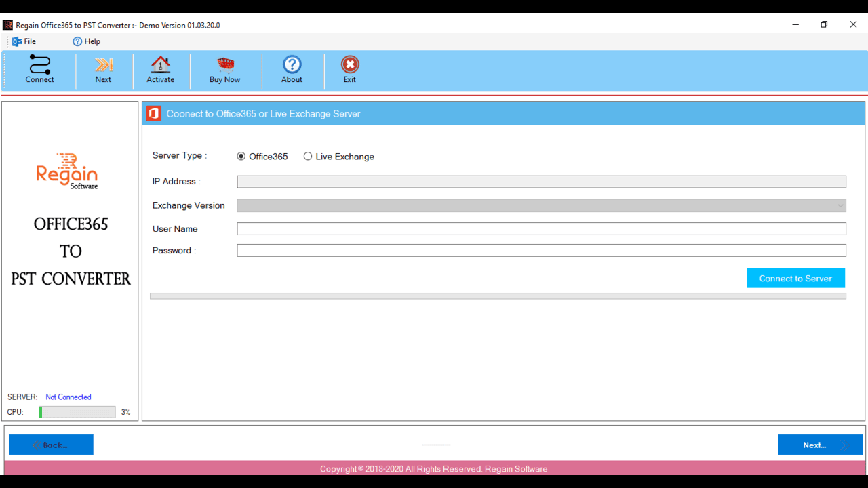Click into the Password field
The height and width of the screenshot is (488, 868).
[541, 251]
